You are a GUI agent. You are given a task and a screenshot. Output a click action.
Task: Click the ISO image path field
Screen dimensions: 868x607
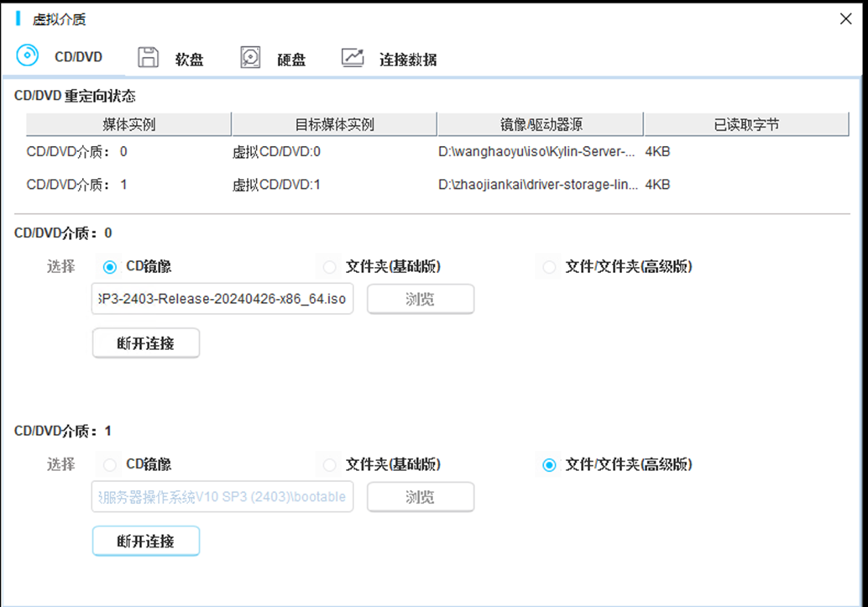coord(222,299)
